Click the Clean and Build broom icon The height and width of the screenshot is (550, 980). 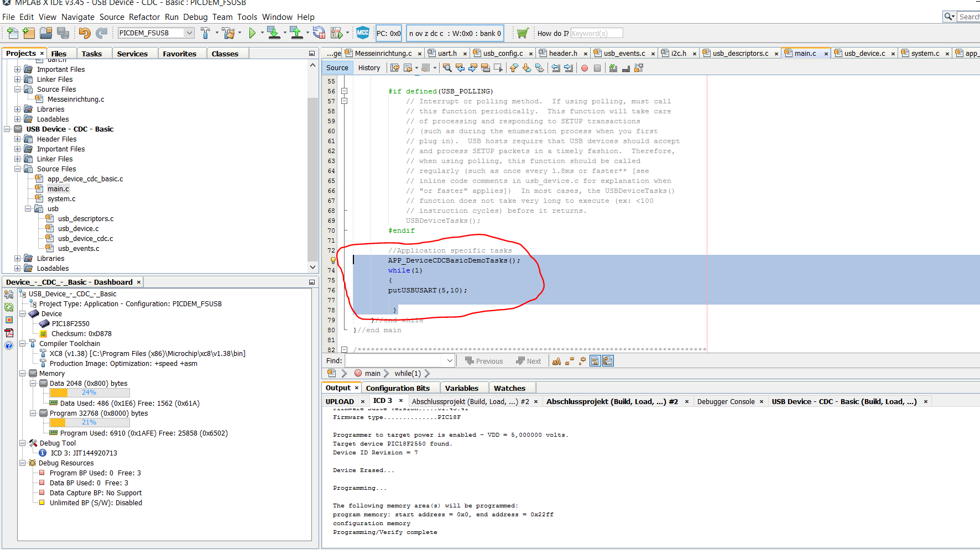tap(228, 33)
